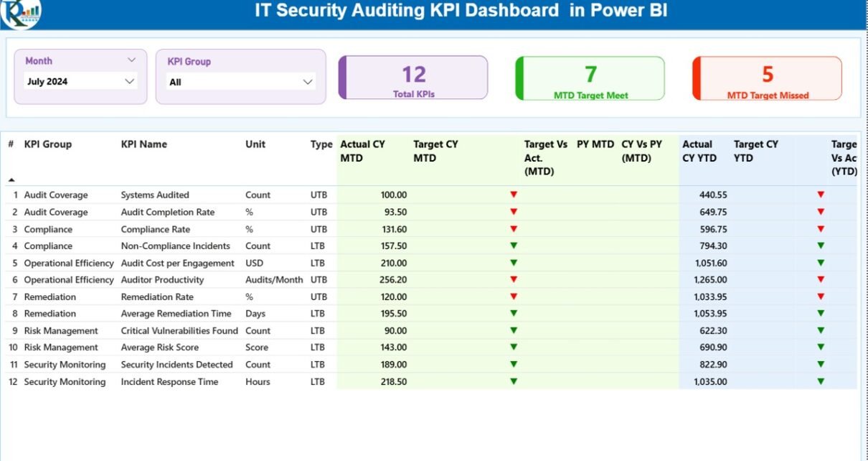Click red MTD arrow for Auditor Productivity
The width and height of the screenshot is (868, 461).
coord(514,279)
